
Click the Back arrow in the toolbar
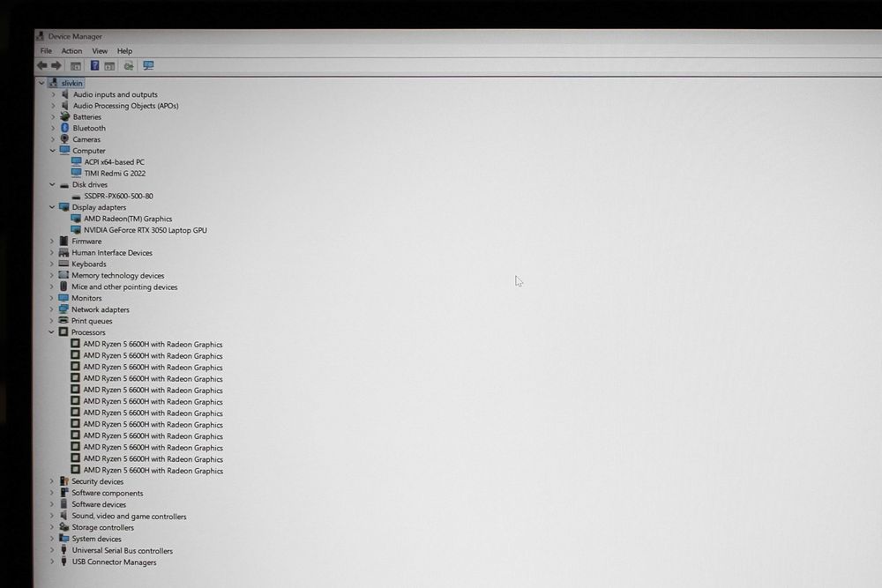(x=42, y=66)
